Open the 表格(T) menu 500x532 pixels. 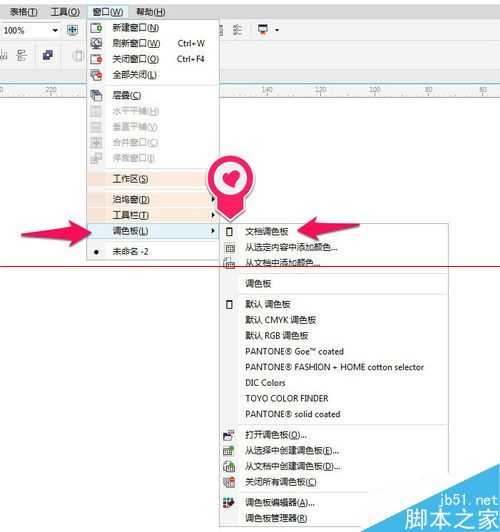pyautogui.click(x=23, y=12)
